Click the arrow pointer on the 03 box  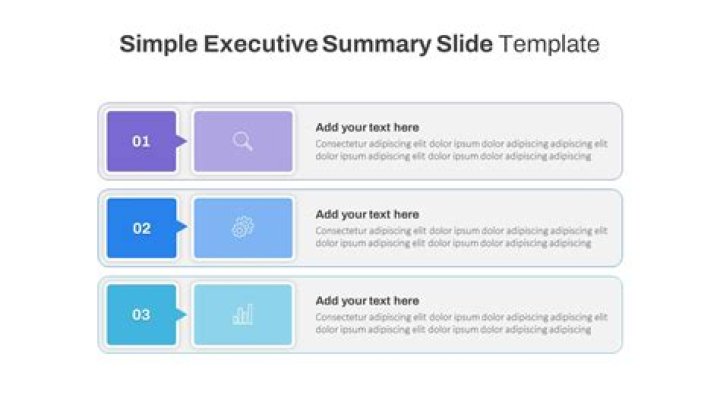coord(182,315)
